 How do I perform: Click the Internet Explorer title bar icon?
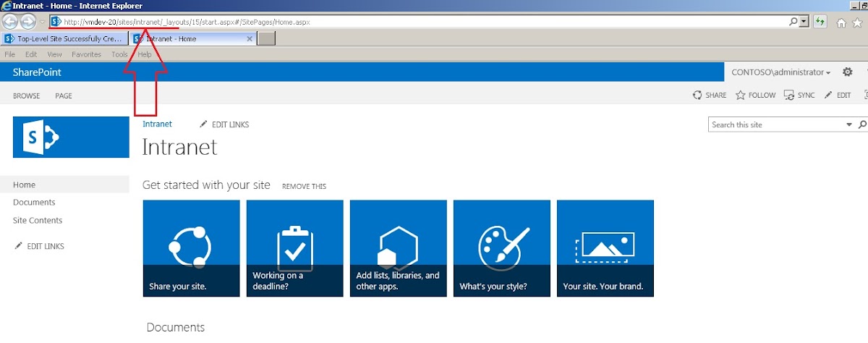(7, 6)
